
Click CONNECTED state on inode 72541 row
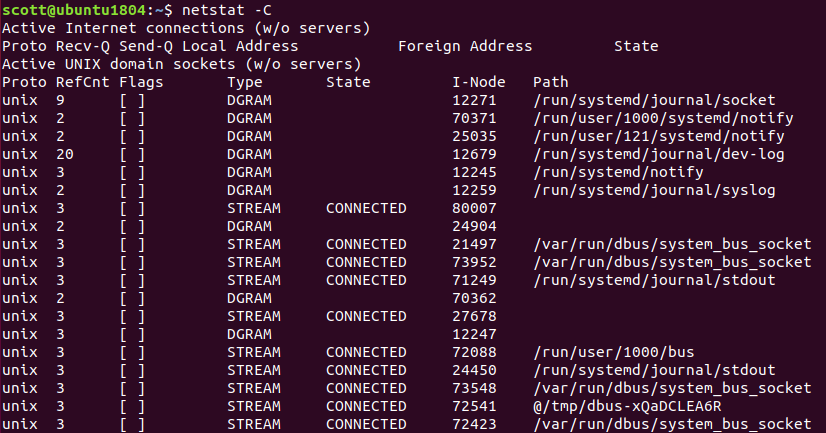tap(366, 406)
